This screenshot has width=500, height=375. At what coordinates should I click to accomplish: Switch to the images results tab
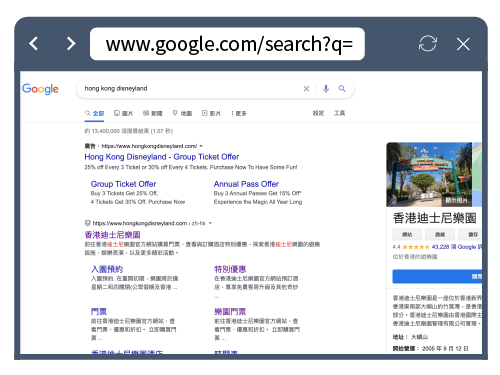pyautogui.click(x=123, y=113)
